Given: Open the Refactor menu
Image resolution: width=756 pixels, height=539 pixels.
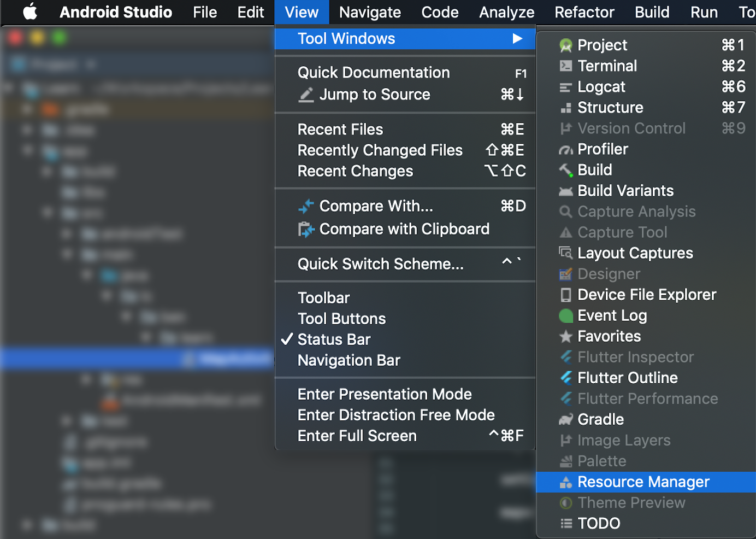Looking at the screenshot, I should [x=584, y=12].
